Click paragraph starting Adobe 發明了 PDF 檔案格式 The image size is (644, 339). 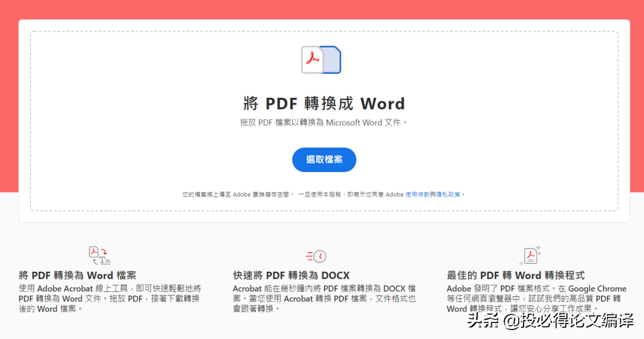pos(537,298)
